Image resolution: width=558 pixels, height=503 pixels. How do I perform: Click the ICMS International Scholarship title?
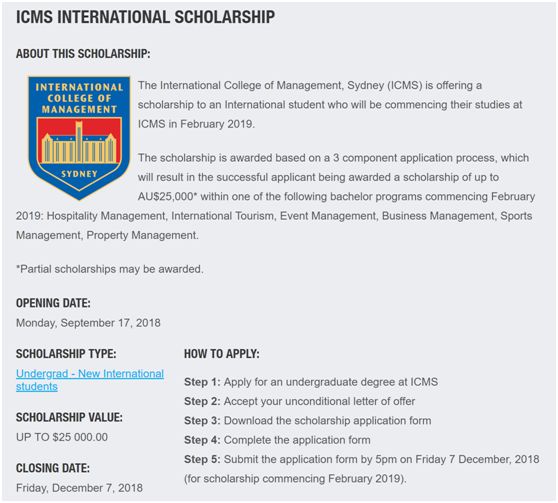pos(145,17)
